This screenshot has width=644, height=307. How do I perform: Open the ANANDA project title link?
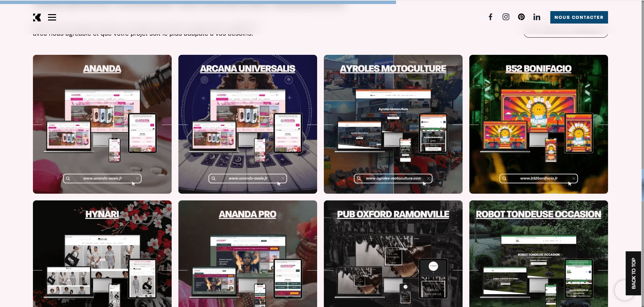pyautogui.click(x=102, y=69)
